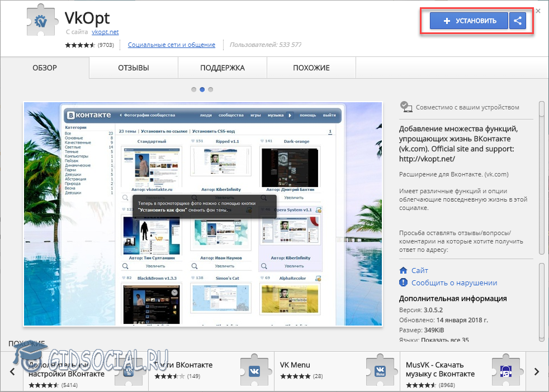Screen dimensions: 549x392
Task: Click the MusVK music extension icon
Action: pos(506,371)
